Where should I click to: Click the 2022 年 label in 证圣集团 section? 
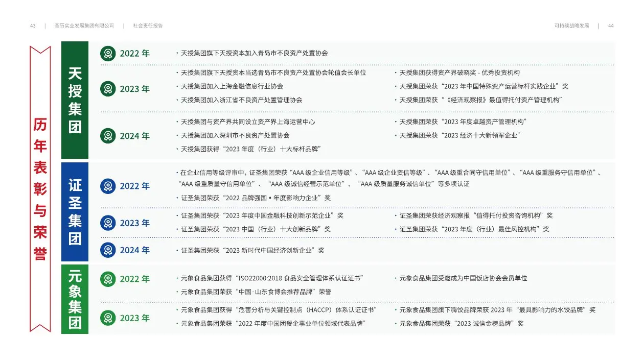tap(135, 186)
